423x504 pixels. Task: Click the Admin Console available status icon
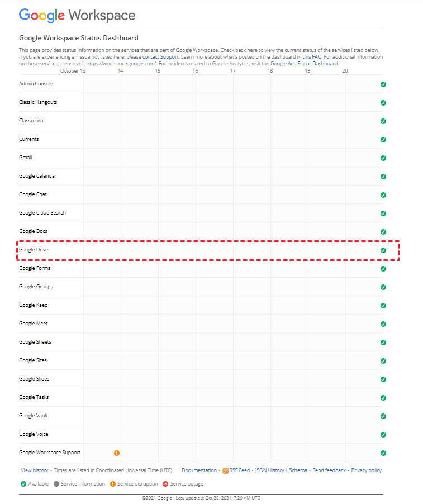click(x=383, y=84)
